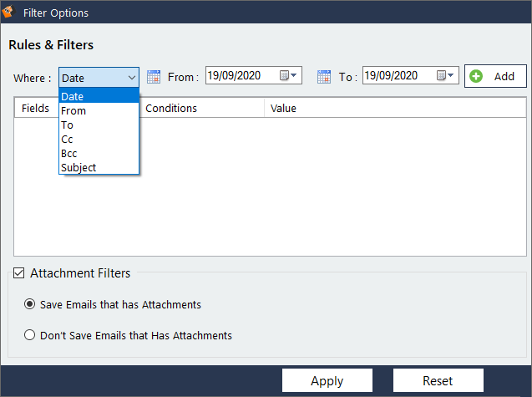Open the From date picker dropdown
Screen dimensions: 532x397
[288, 76]
